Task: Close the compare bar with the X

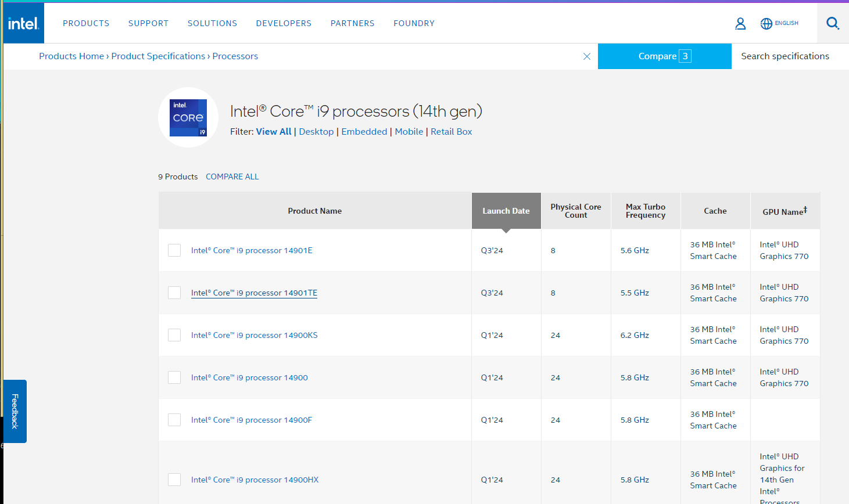Action: 587,56
